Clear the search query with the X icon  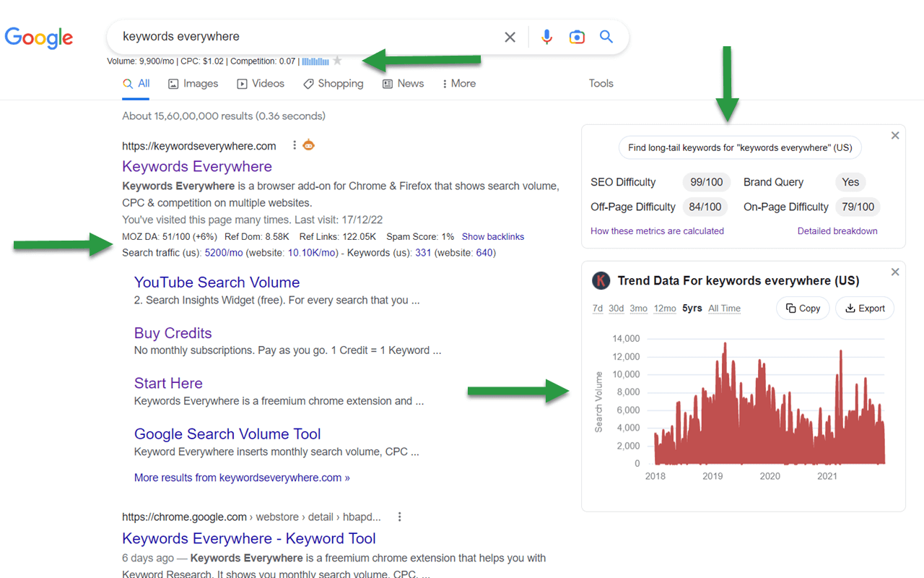510,36
